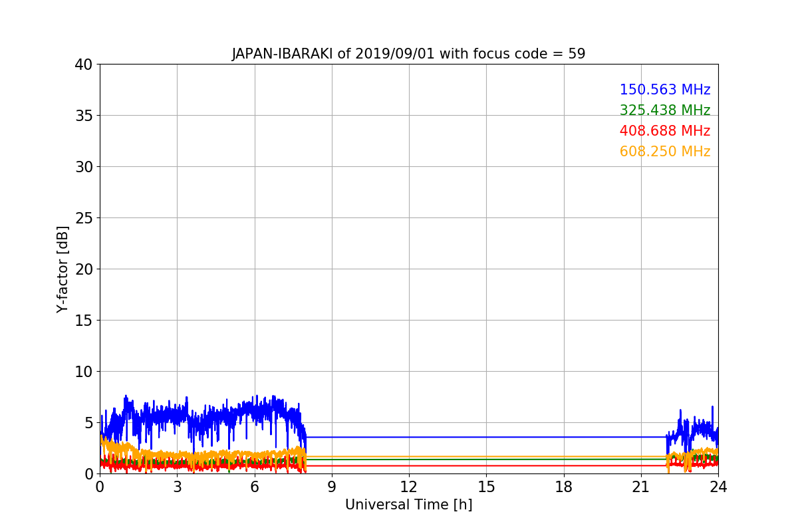Click the x-axis tick label 21
The image size is (798, 532).
coord(641,487)
